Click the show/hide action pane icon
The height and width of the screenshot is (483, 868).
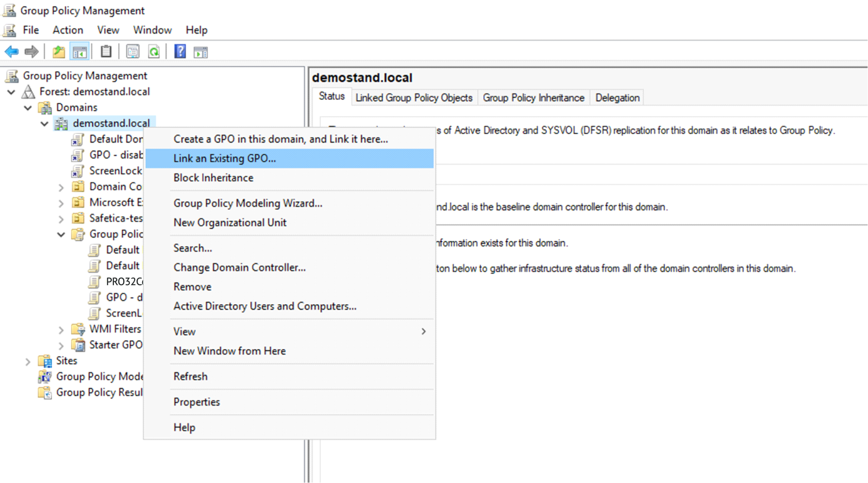[x=201, y=52]
